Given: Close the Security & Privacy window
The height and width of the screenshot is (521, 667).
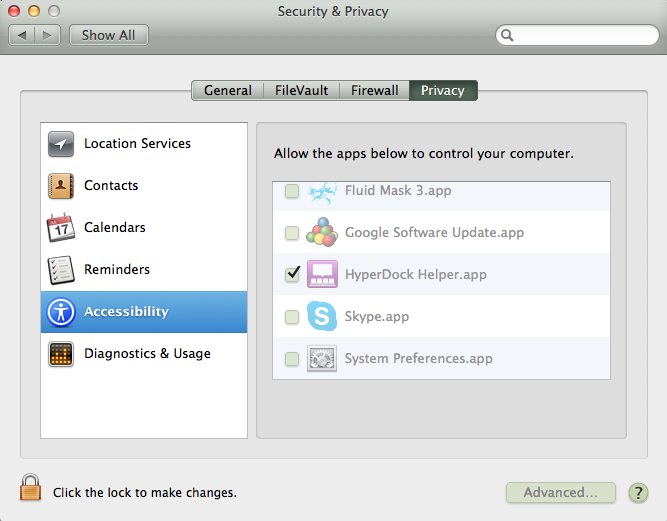Looking at the screenshot, I should point(14,11).
